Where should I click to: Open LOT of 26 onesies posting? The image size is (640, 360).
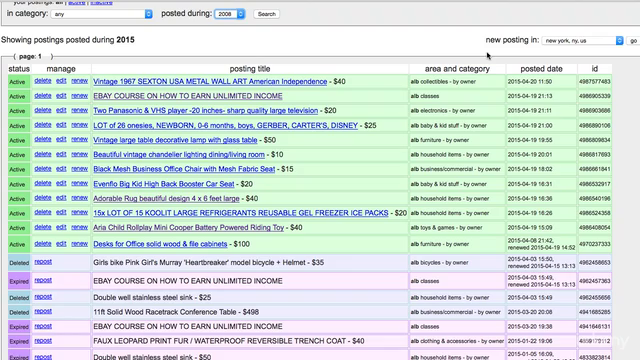225,125
